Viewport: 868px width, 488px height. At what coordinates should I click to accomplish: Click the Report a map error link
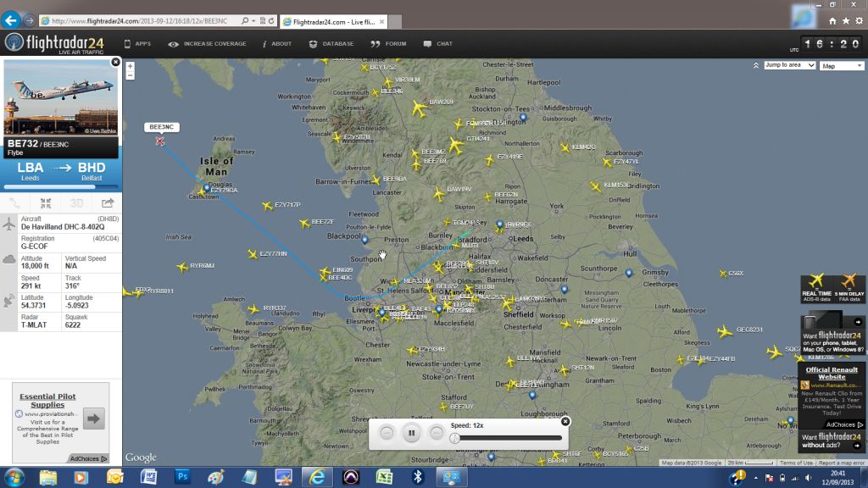point(841,463)
